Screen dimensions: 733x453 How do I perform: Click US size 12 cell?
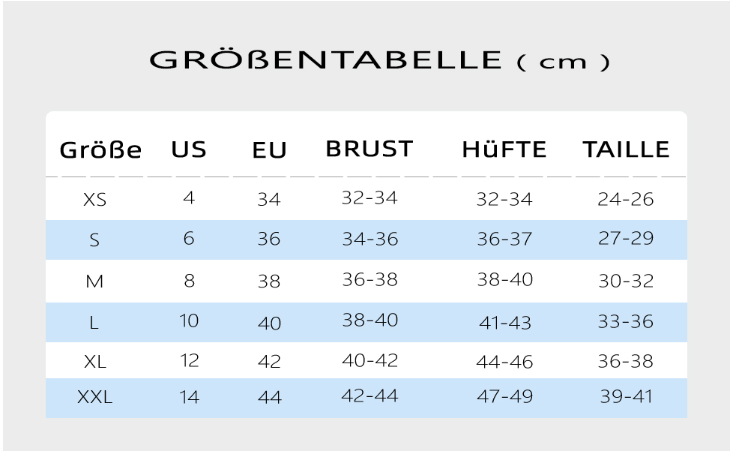tap(189, 360)
